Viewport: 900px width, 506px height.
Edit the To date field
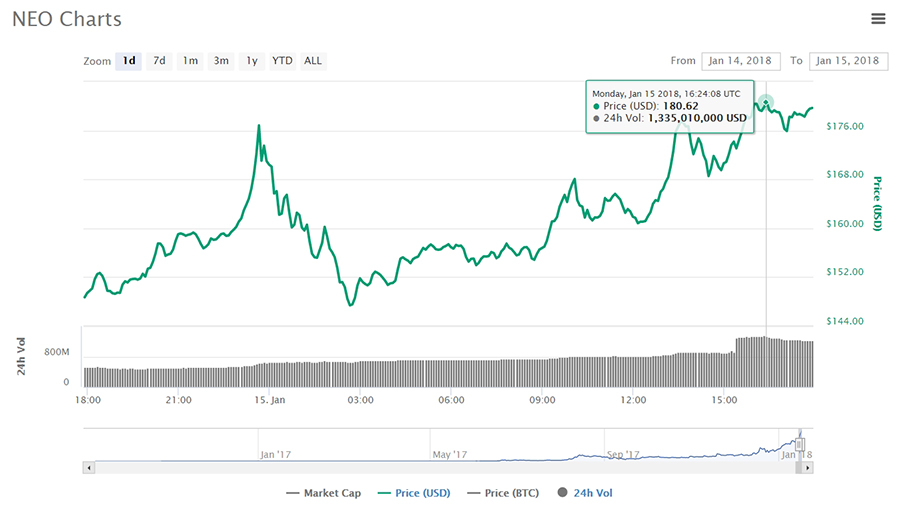(848, 61)
